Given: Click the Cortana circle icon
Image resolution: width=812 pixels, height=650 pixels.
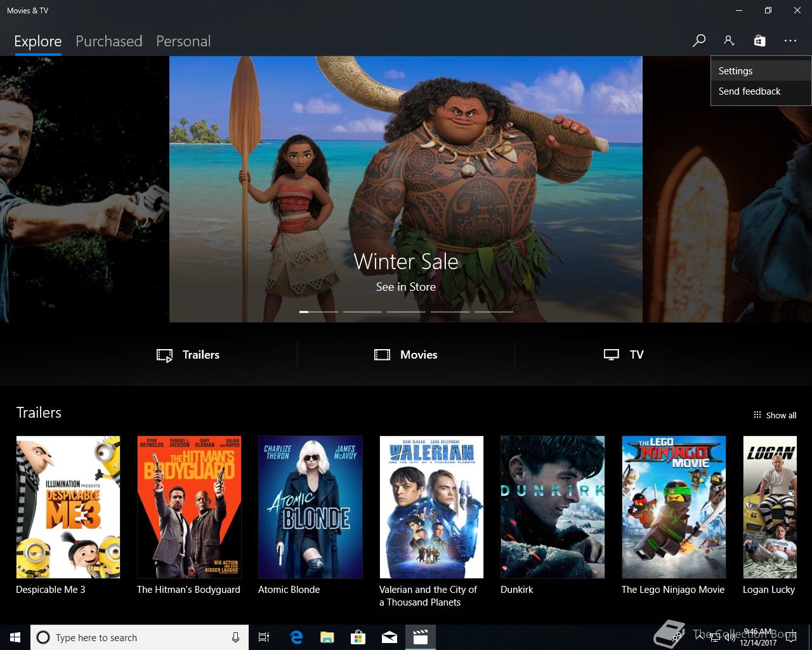Looking at the screenshot, I should [x=43, y=637].
